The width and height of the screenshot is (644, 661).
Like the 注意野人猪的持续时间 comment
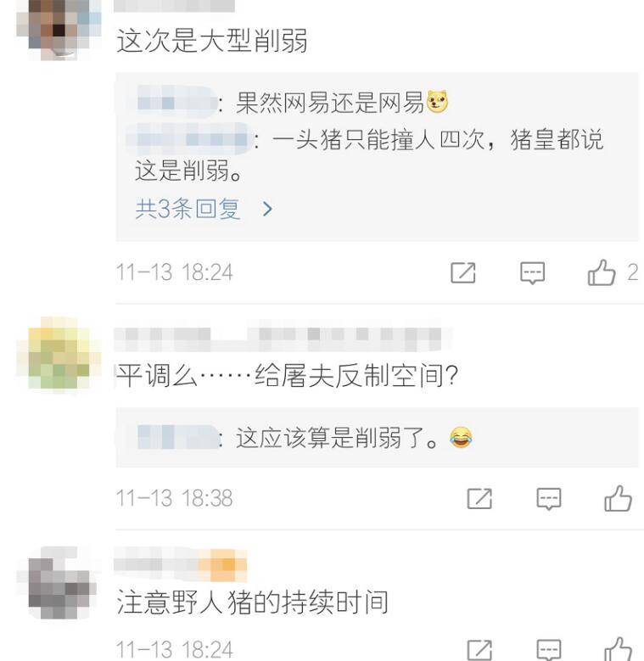[618, 649]
